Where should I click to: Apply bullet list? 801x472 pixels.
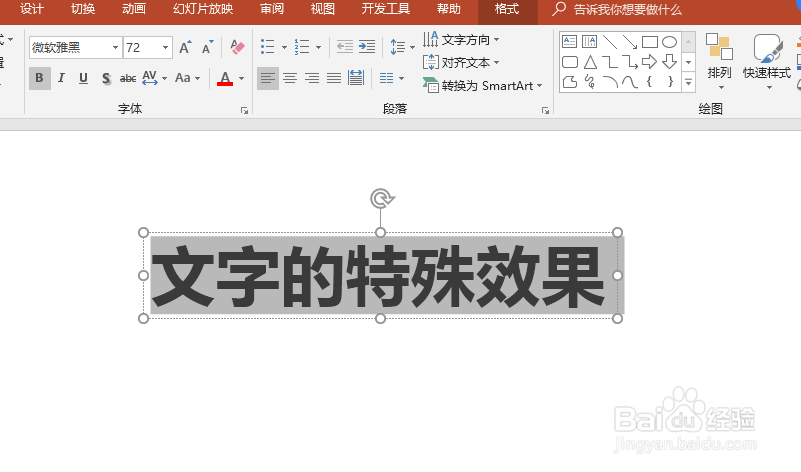coord(268,47)
